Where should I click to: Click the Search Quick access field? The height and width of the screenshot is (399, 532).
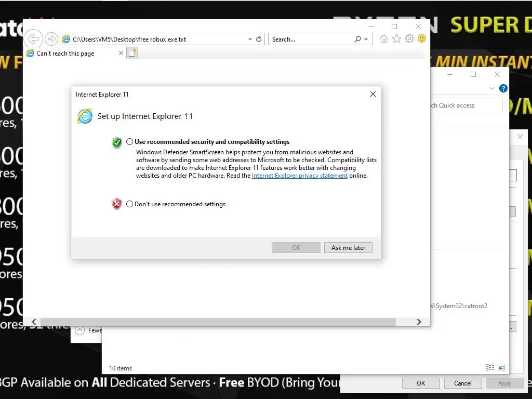pos(467,105)
